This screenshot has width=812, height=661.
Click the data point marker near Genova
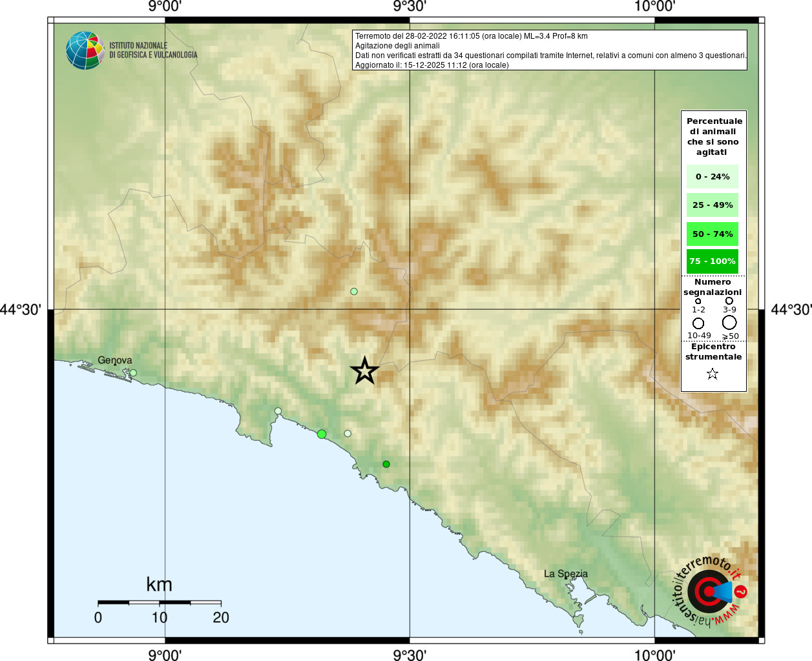click(x=133, y=372)
